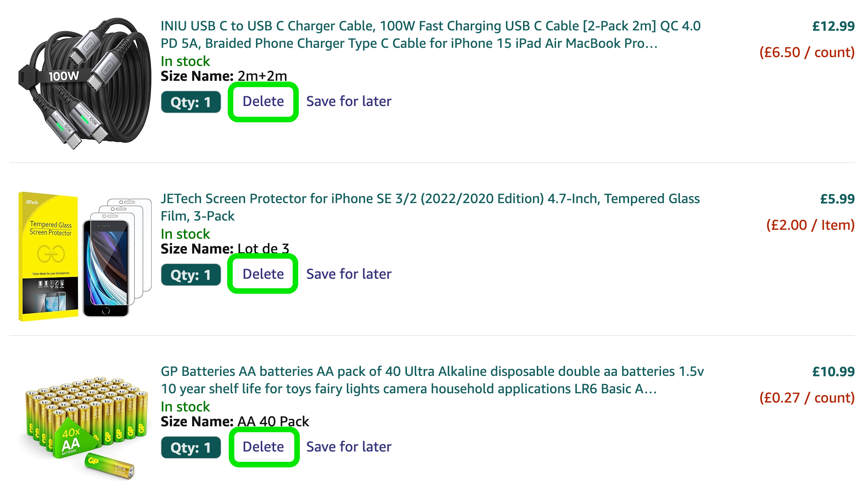Viewport: 868px width, 493px height.
Task: Click the £5.99 price of the JETech protector
Action: point(837,199)
